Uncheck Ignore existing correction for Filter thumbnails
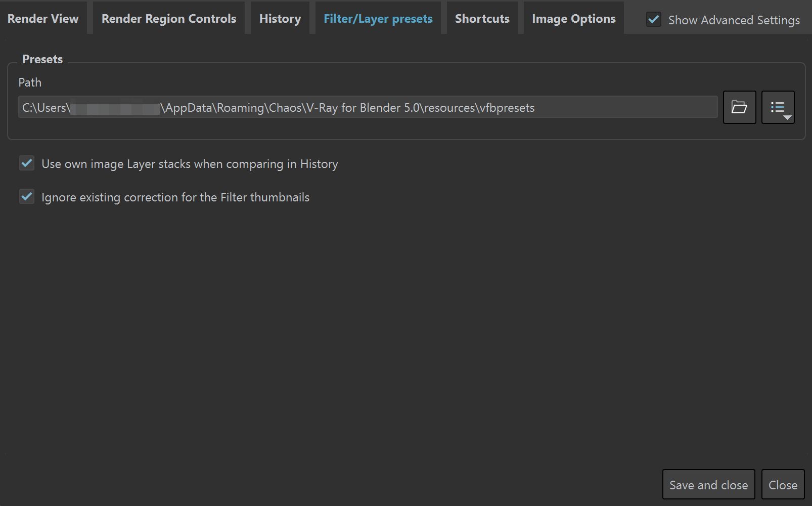 (x=27, y=197)
